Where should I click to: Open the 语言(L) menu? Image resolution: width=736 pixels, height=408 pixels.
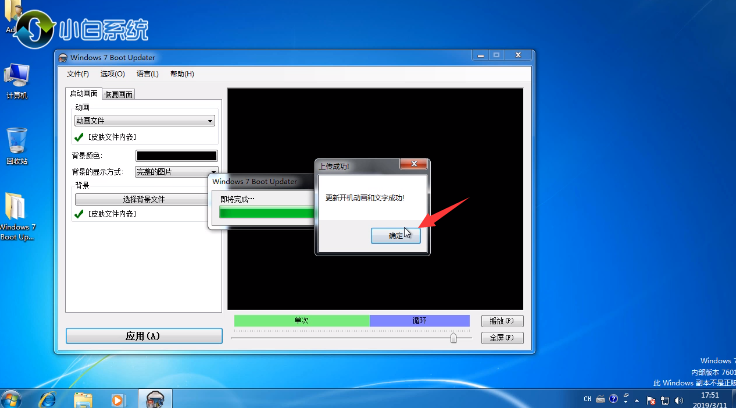(147, 74)
